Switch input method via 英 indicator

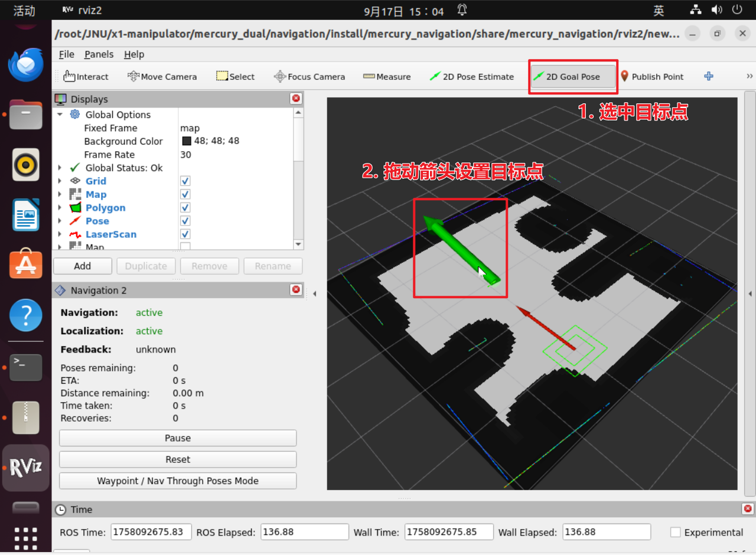pyautogui.click(x=659, y=11)
